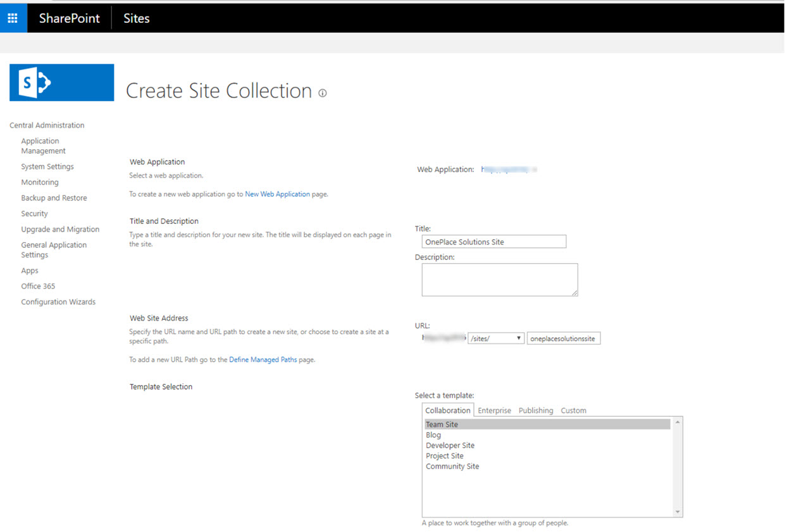The height and width of the screenshot is (532, 806).
Task: Go to Backup and Restore section
Action: click(x=54, y=198)
